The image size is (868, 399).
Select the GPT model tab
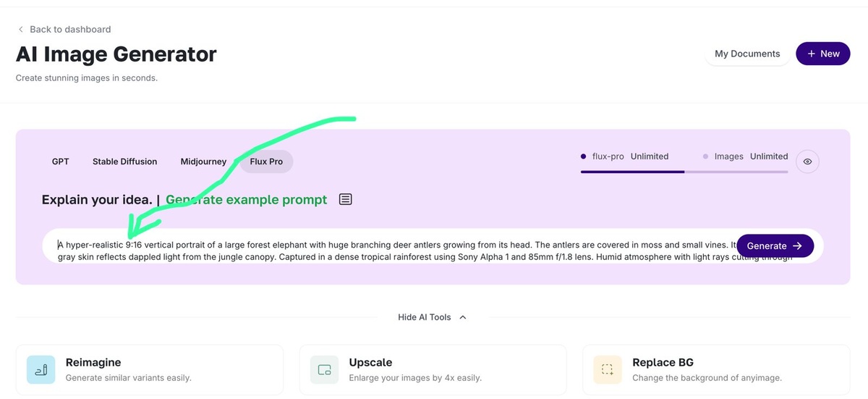(61, 161)
